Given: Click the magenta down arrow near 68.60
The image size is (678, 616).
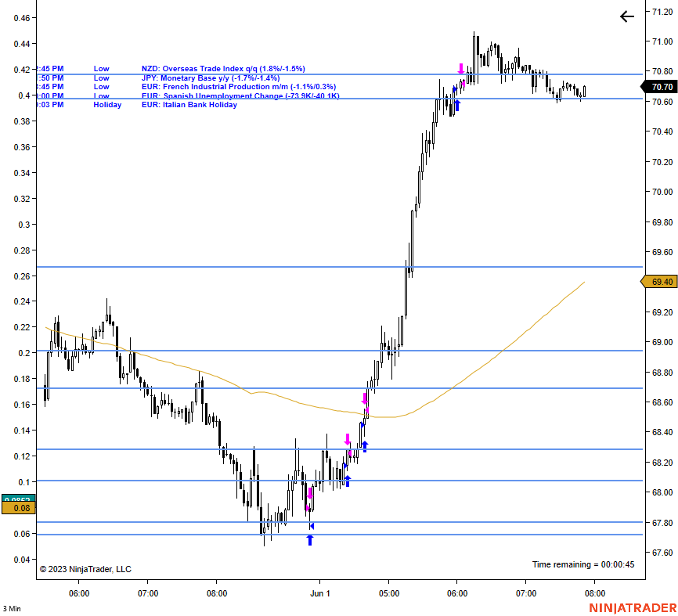Looking at the screenshot, I should (365, 398).
